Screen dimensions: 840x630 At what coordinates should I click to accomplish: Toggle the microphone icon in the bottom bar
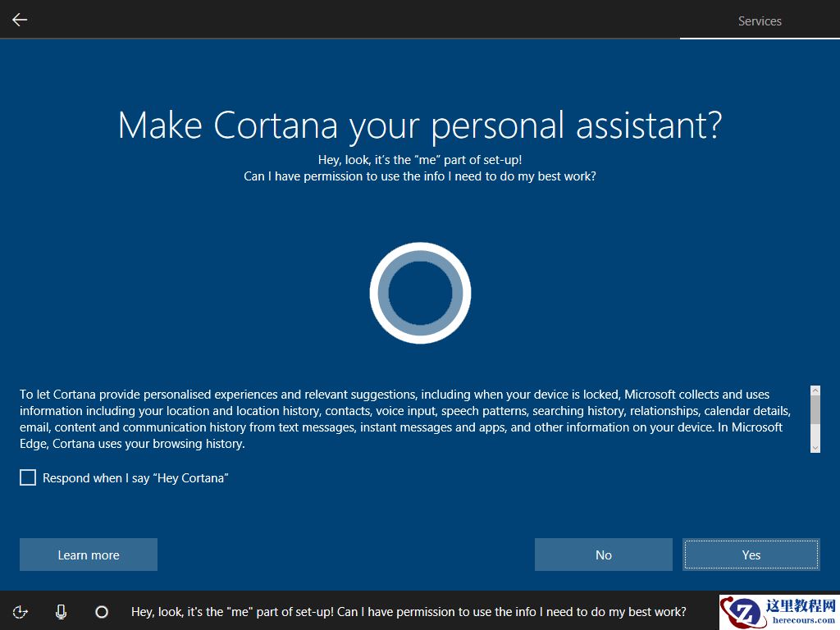click(x=62, y=611)
